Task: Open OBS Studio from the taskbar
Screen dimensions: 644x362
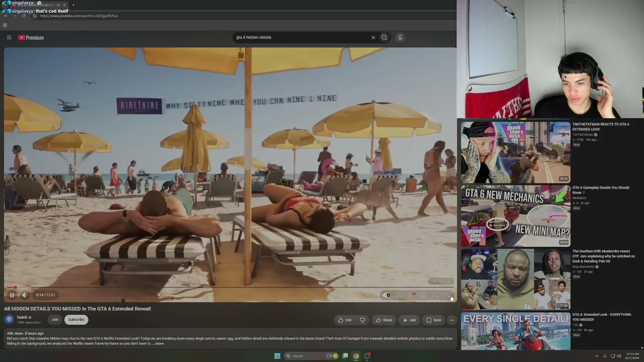Action: 367,356
